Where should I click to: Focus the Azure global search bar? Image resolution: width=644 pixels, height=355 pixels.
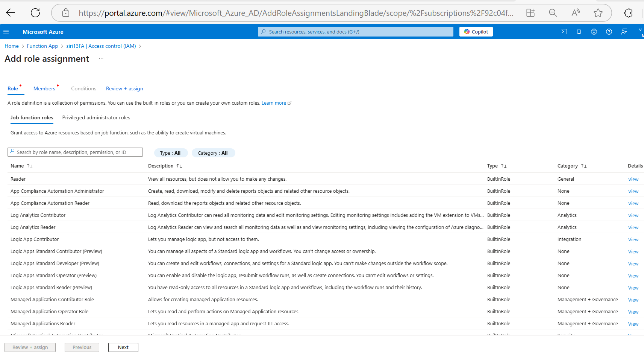[x=356, y=32]
